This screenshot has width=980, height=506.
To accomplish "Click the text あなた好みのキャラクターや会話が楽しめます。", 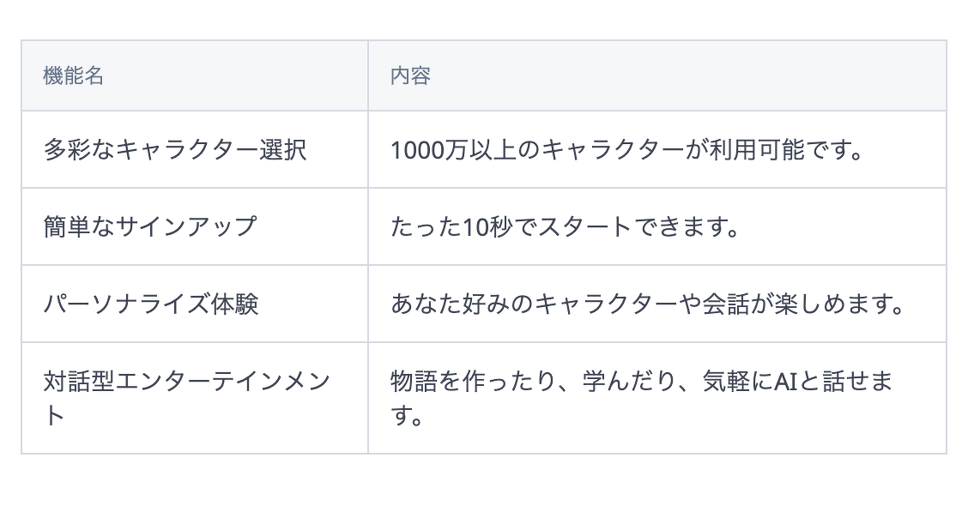I will pyautogui.click(x=648, y=304).
